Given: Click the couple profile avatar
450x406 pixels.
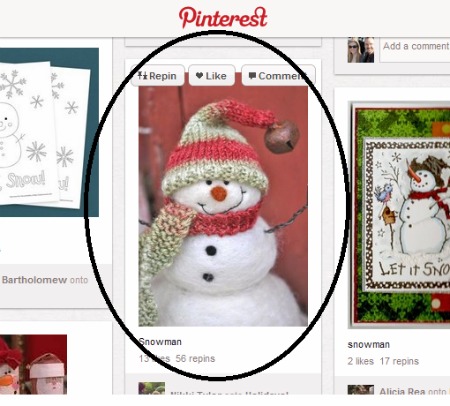Looking at the screenshot, I should click(x=360, y=50).
